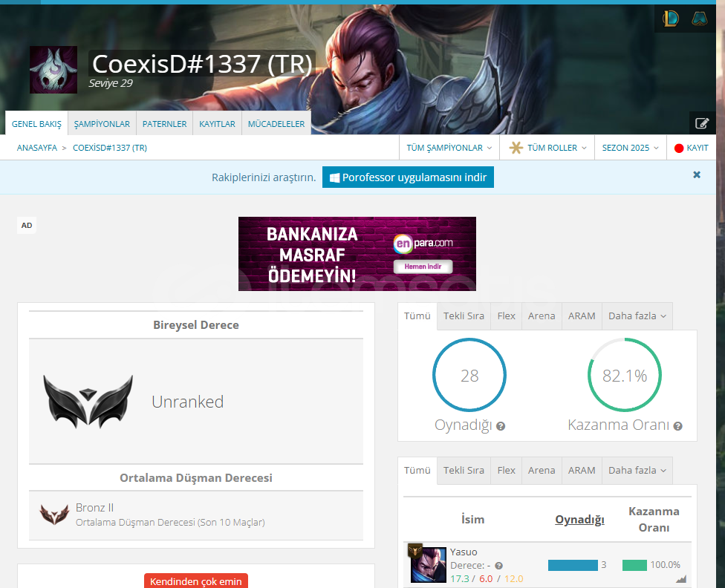Click the summoner profile avatar icon
The width and height of the screenshot is (725, 588).
(53, 70)
